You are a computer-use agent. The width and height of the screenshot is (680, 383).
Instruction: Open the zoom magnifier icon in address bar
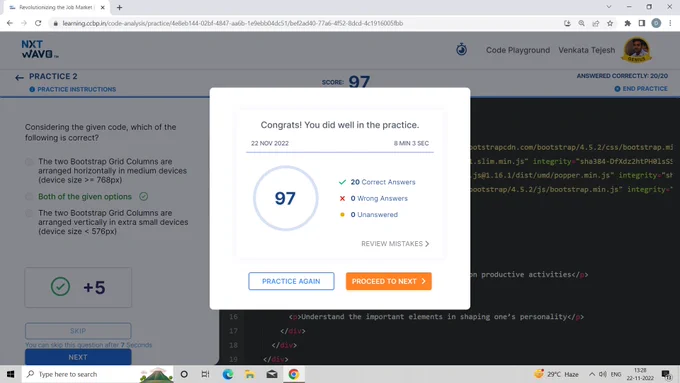pyautogui.click(x=582, y=23)
